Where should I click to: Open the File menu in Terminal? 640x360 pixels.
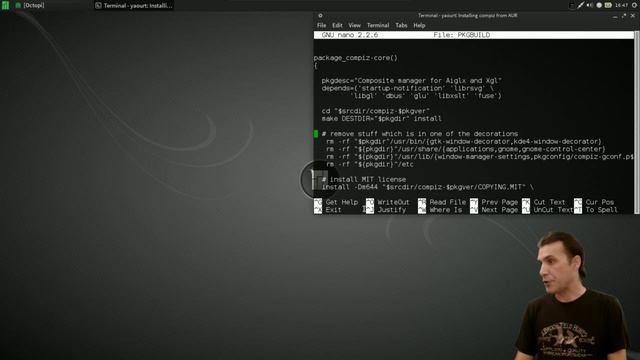tap(322, 25)
